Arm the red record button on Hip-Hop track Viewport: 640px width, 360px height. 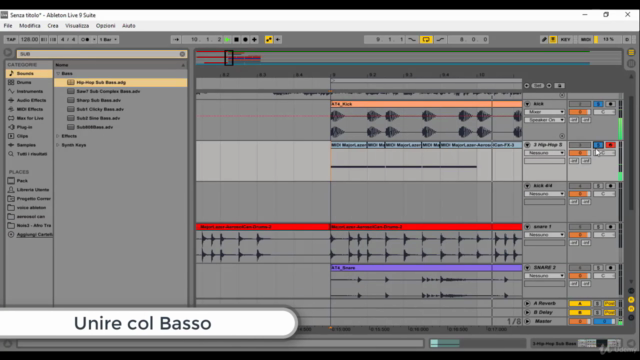610,145
